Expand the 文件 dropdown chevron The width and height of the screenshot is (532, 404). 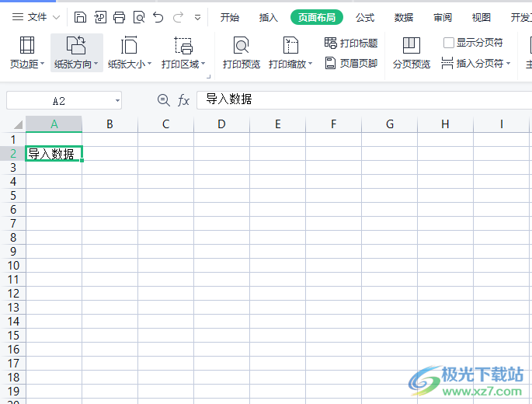coord(57,17)
